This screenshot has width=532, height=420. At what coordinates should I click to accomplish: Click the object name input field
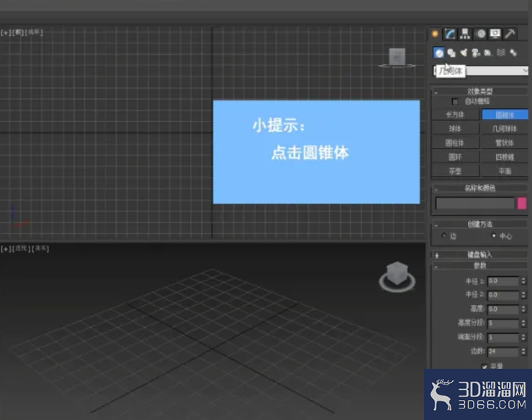[475, 204]
